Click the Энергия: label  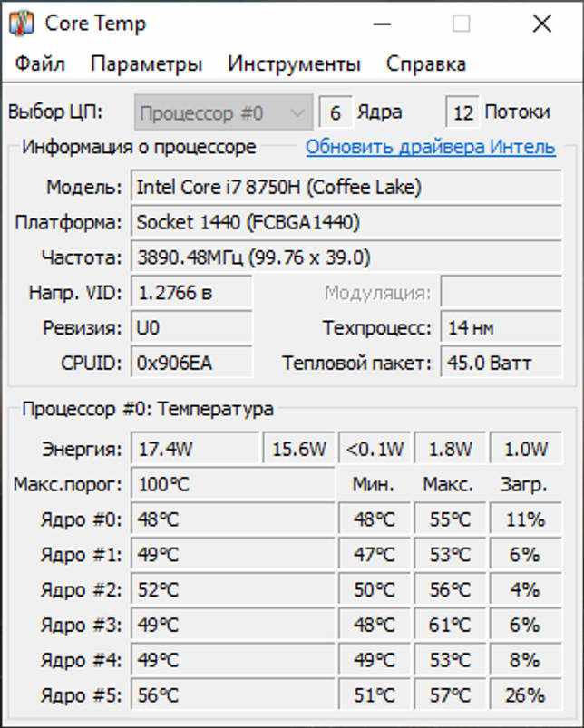(x=82, y=450)
